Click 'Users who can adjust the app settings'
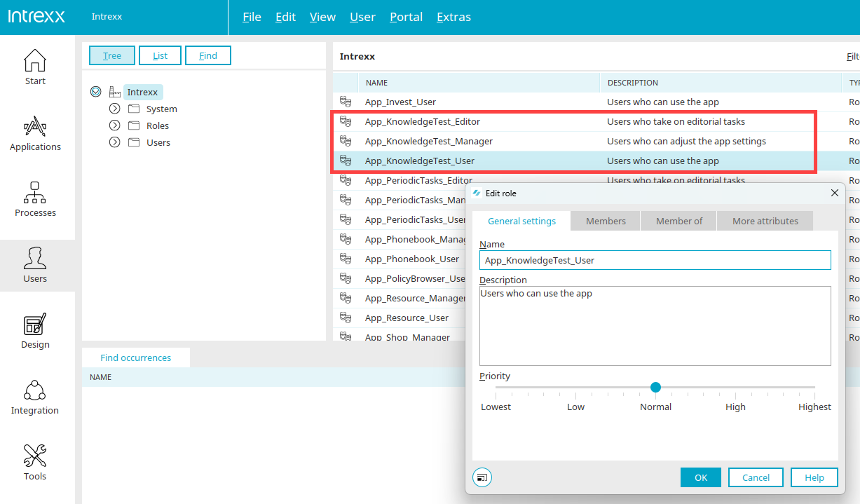Viewport: 860px width, 504px height. pos(687,141)
